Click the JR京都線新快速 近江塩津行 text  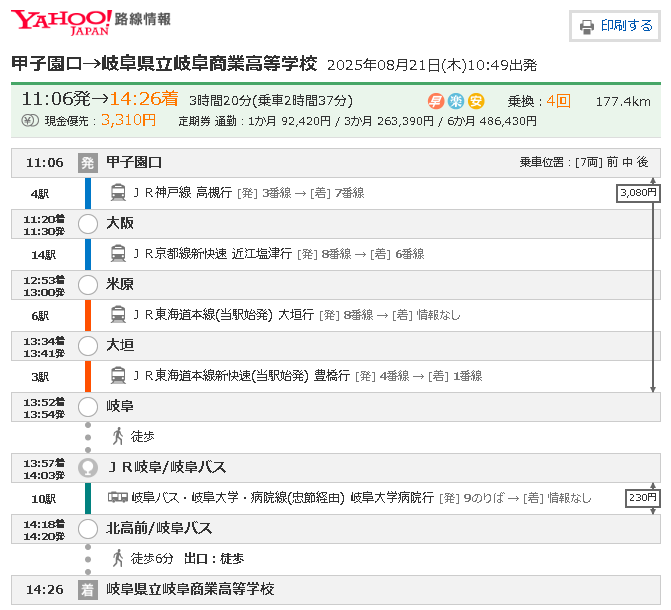pos(212,254)
